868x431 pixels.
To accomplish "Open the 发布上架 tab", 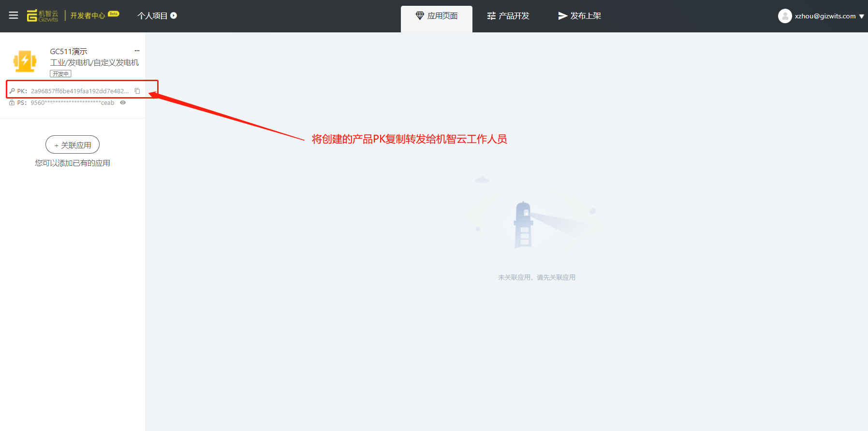I will (579, 16).
